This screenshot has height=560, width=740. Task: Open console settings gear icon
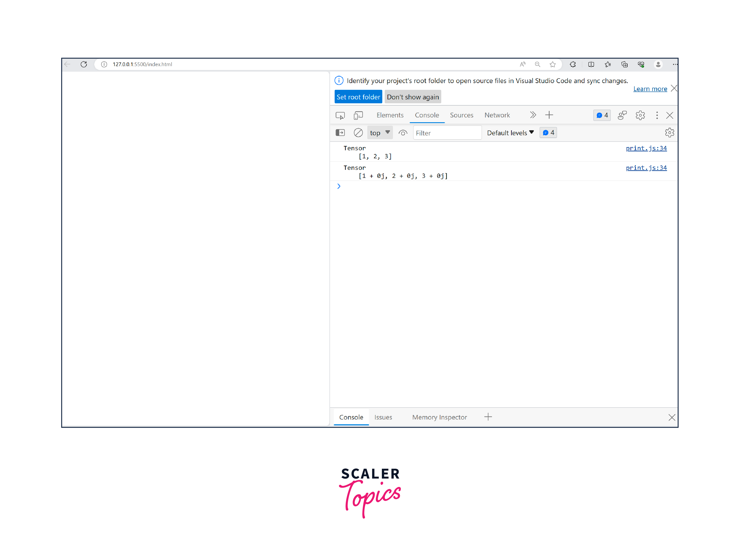pos(669,133)
